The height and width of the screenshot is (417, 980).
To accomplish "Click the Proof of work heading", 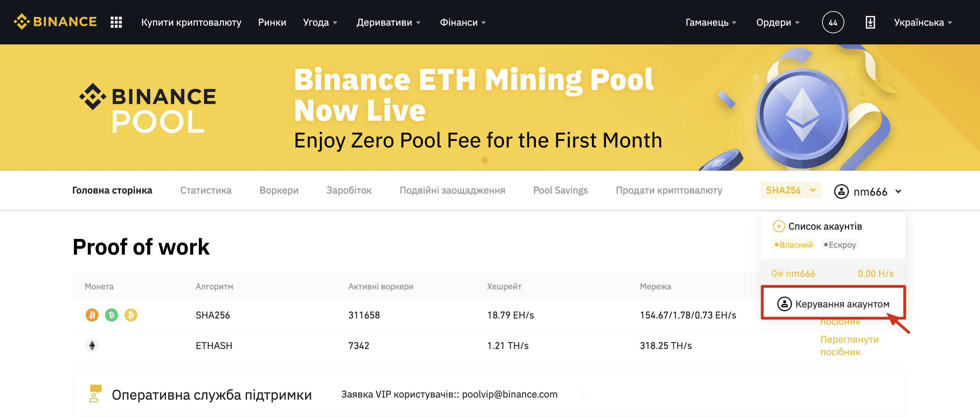I will [x=141, y=247].
